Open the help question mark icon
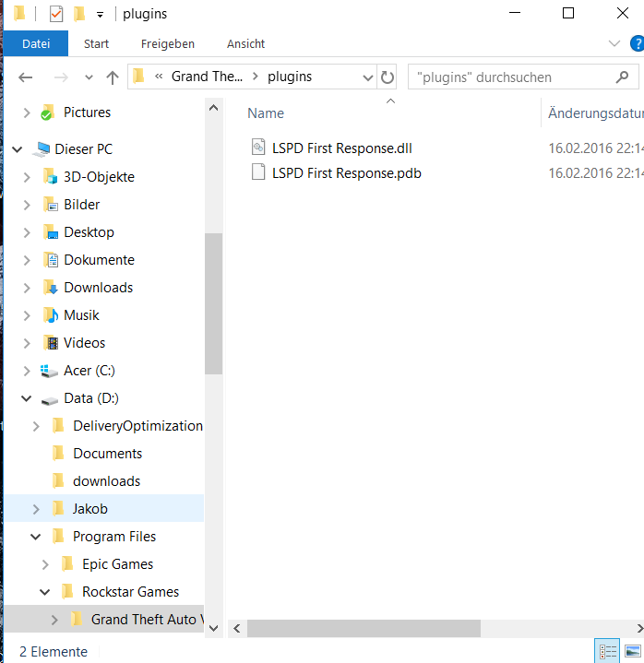 [x=637, y=43]
